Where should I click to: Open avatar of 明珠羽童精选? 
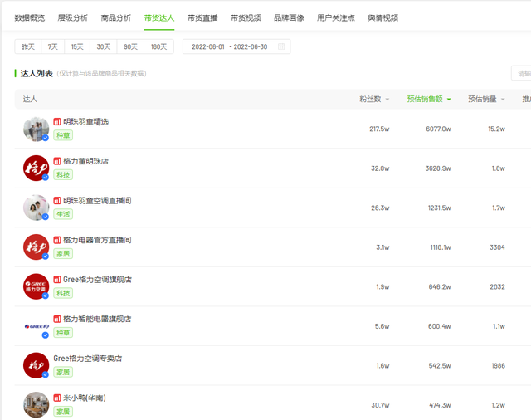[x=36, y=129]
